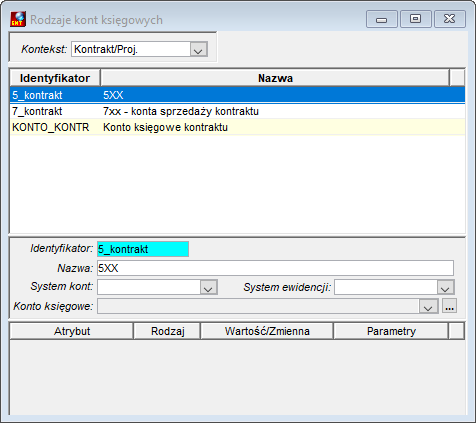Focus the Nazwa input field
The image size is (476, 423).
tap(275, 268)
